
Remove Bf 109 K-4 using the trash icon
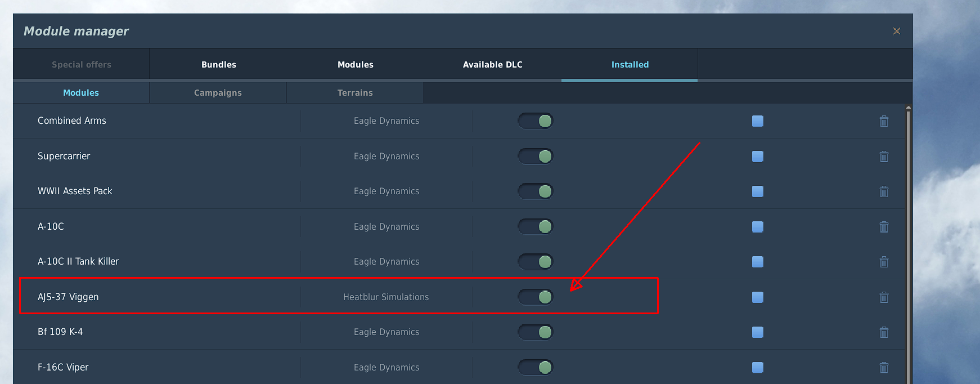[884, 332]
